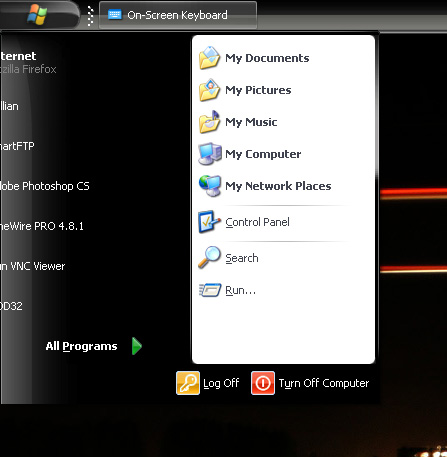Click the Windows Start logo button
The width and height of the screenshot is (447, 457).
point(37,15)
